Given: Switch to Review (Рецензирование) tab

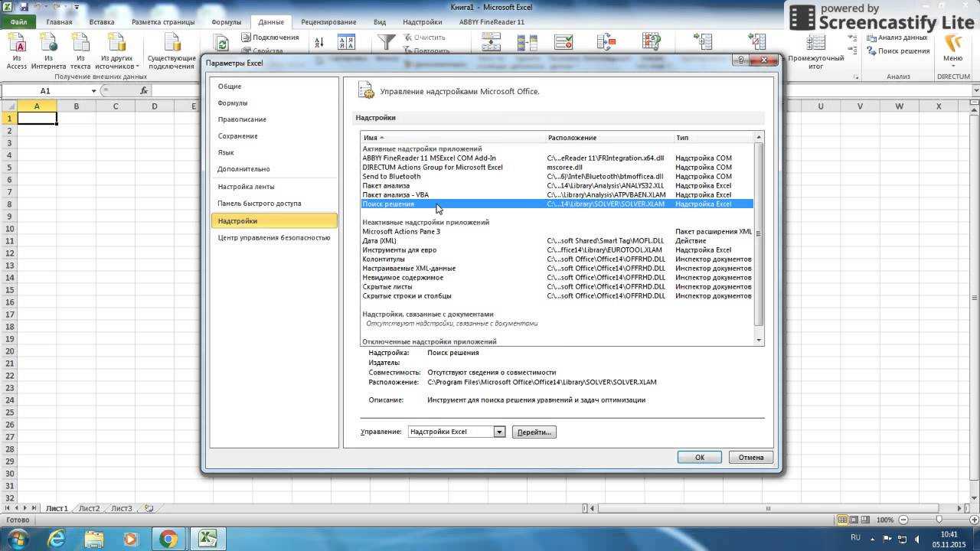Looking at the screenshot, I should [x=328, y=22].
